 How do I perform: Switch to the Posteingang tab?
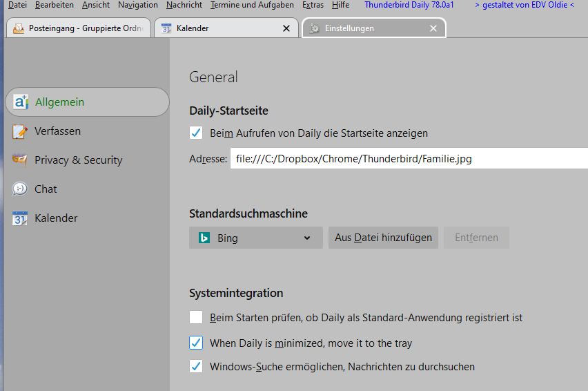pos(81,28)
